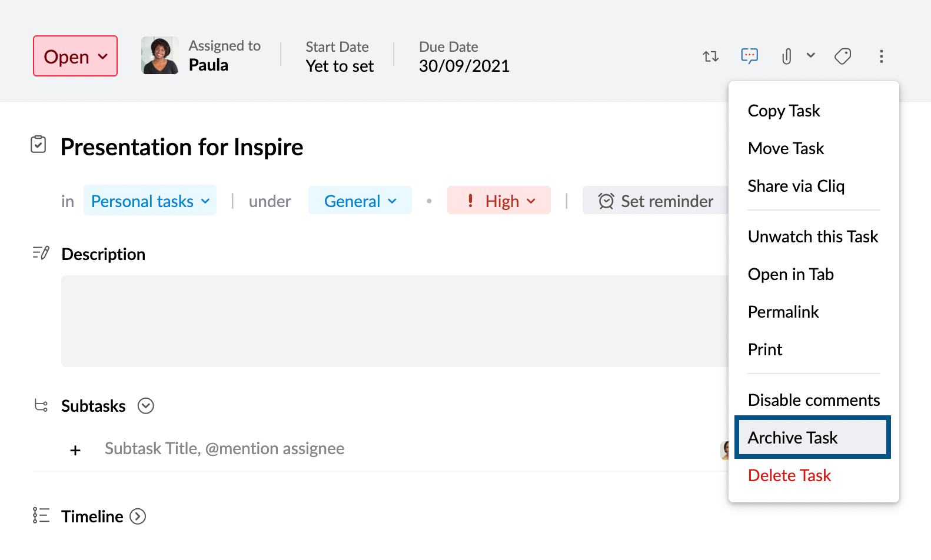
Task: Click the recurring task arrows icon
Action: (x=710, y=56)
